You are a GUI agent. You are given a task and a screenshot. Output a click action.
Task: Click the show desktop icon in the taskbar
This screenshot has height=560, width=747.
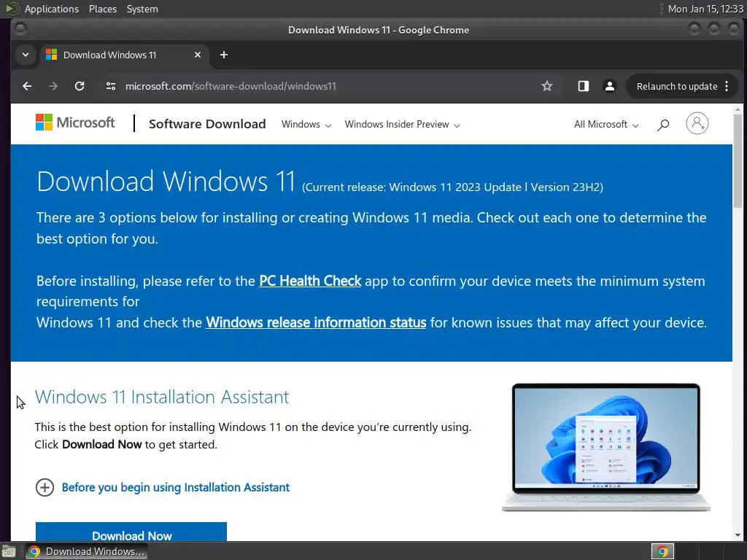pyautogui.click(x=9, y=551)
